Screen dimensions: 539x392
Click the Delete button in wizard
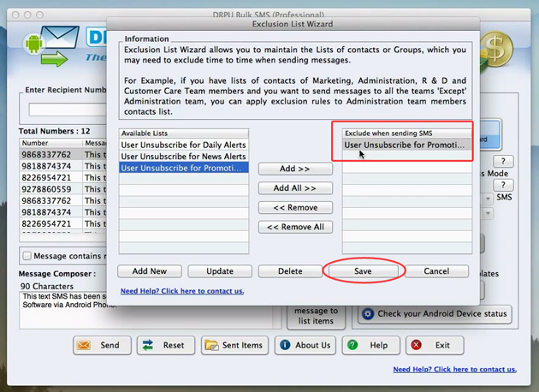click(x=290, y=271)
